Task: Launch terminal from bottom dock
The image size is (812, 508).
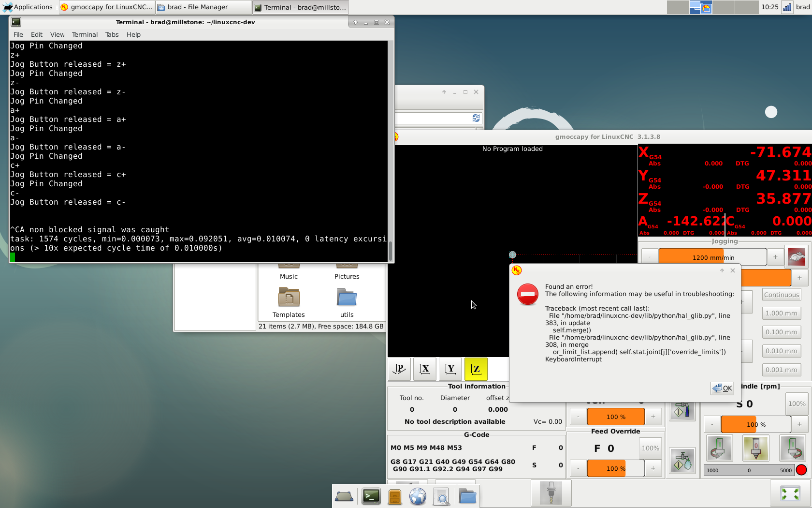Action: point(371,496)
